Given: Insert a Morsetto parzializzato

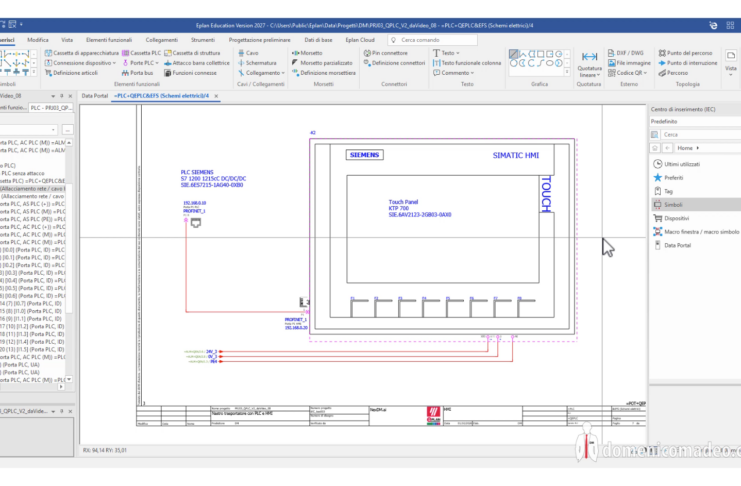Looking at the screenshot, I should click(x=322, y=63).
